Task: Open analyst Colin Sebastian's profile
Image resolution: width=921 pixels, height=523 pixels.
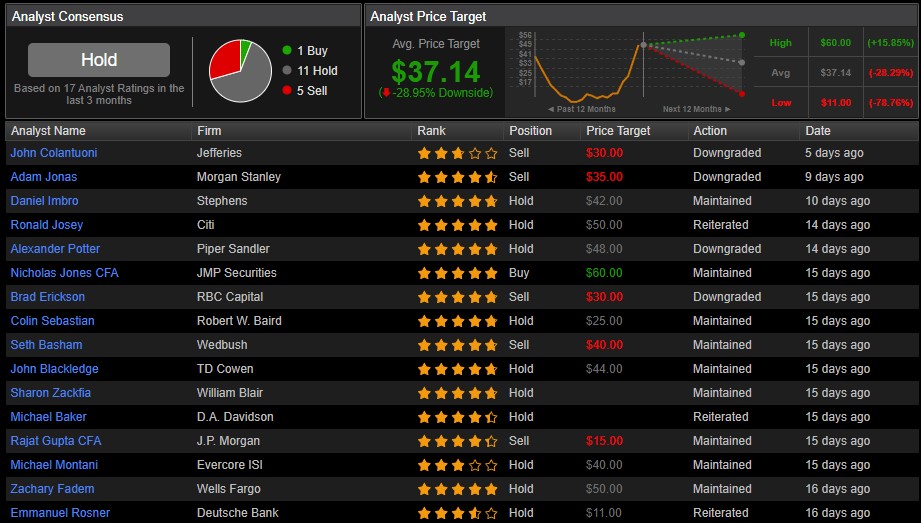Action: [52, 321]
